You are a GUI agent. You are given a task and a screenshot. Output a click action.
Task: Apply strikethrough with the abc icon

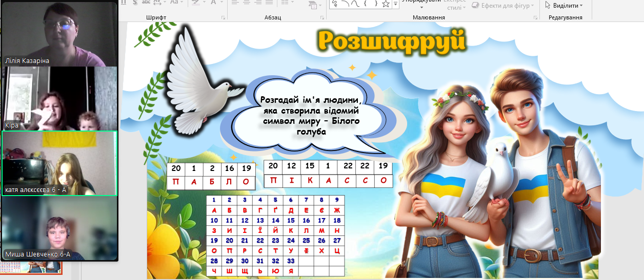pyautogui.click(x=146, y=2)
